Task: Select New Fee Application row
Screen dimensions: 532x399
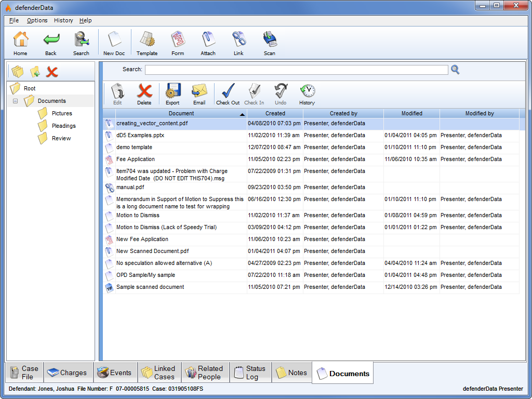Action: coord(311,240)
